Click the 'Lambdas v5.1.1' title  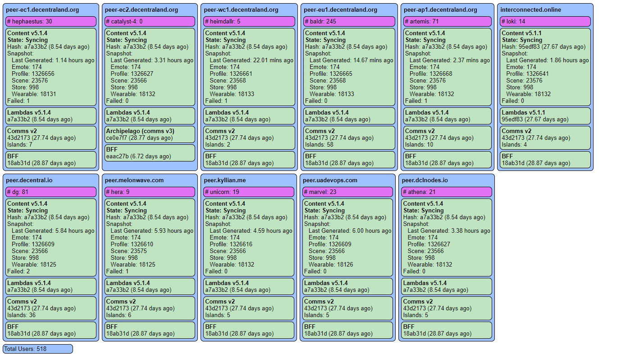(x=524, y=112)
